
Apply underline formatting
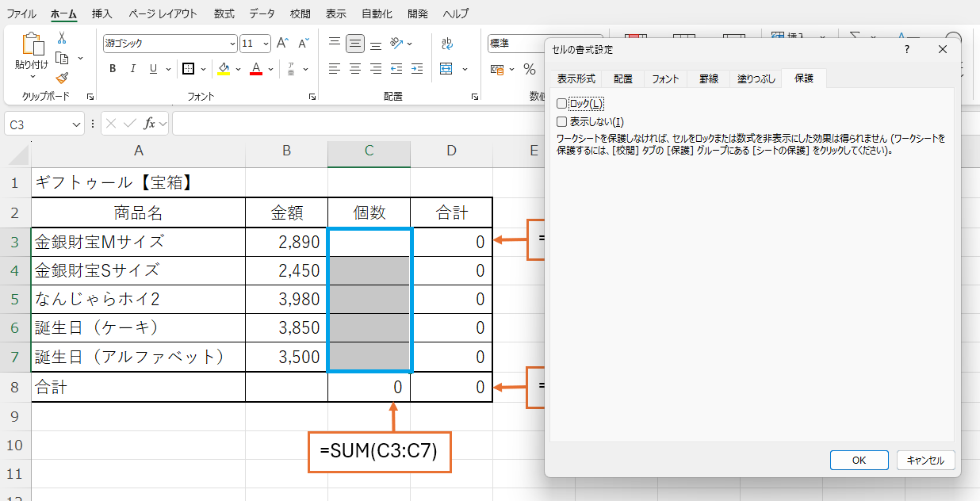[152, 69]
